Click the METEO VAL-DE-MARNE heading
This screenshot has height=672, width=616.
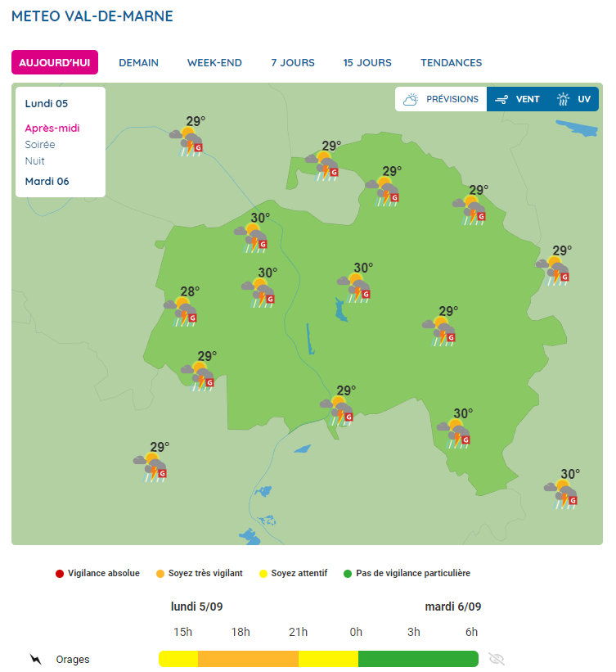point(92,16)
